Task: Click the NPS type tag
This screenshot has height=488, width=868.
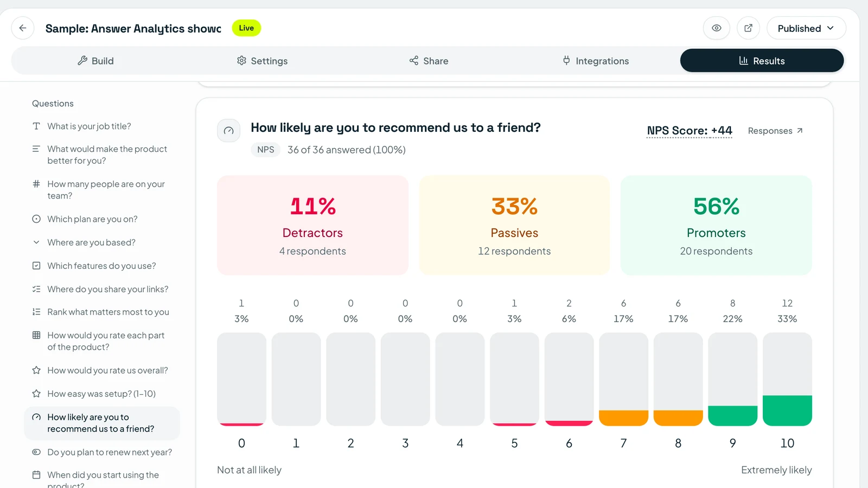Action: coord(266,150)
